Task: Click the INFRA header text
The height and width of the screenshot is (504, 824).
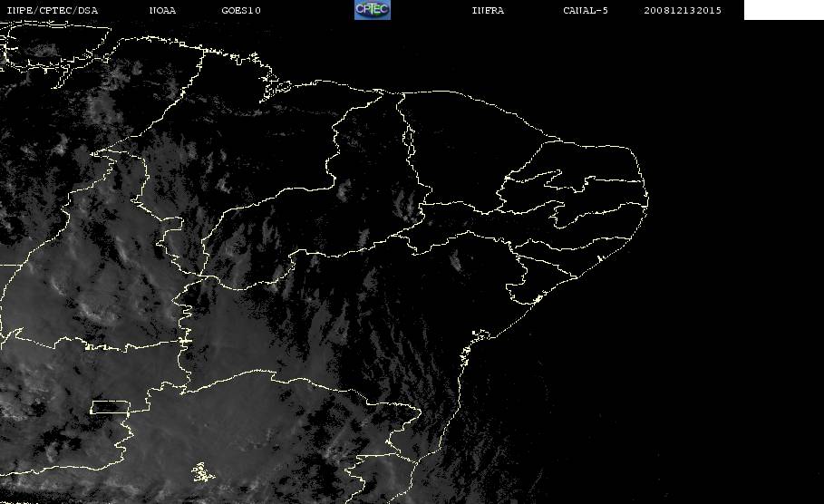Action: click(488, 10)
